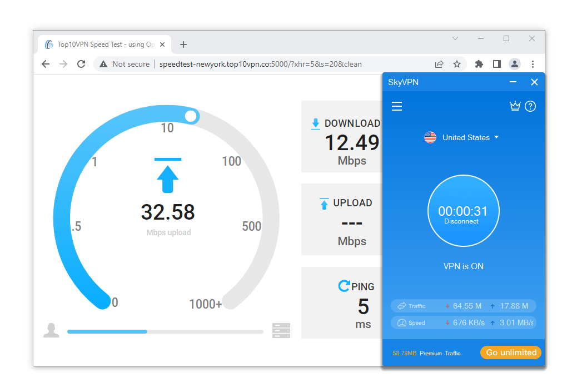The height and width of the screenshot is (392, 572).
Task: Click the upload arrow beside UPLOAD
Action: pyautogui.click(x=324, y=203)
